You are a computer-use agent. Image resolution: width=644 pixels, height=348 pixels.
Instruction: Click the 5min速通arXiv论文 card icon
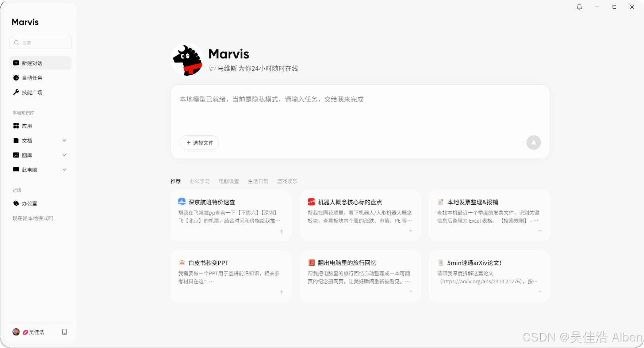click(x=441, y=262)
